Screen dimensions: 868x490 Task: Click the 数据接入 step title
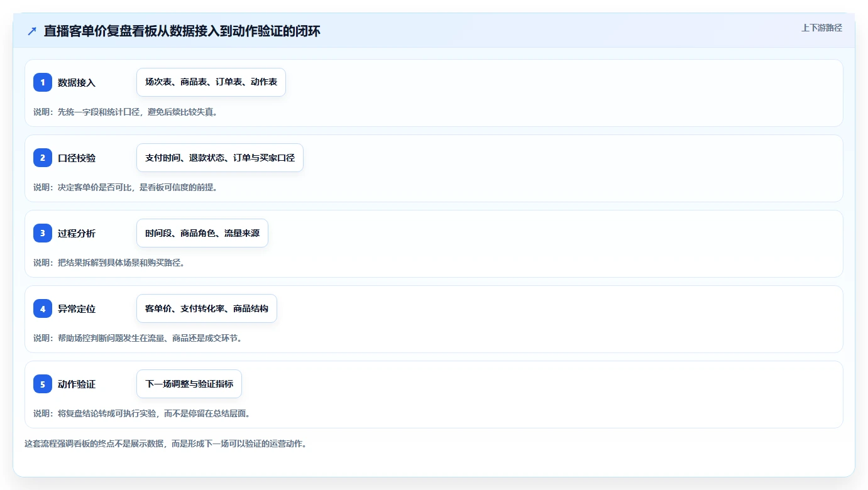(77, 82)
